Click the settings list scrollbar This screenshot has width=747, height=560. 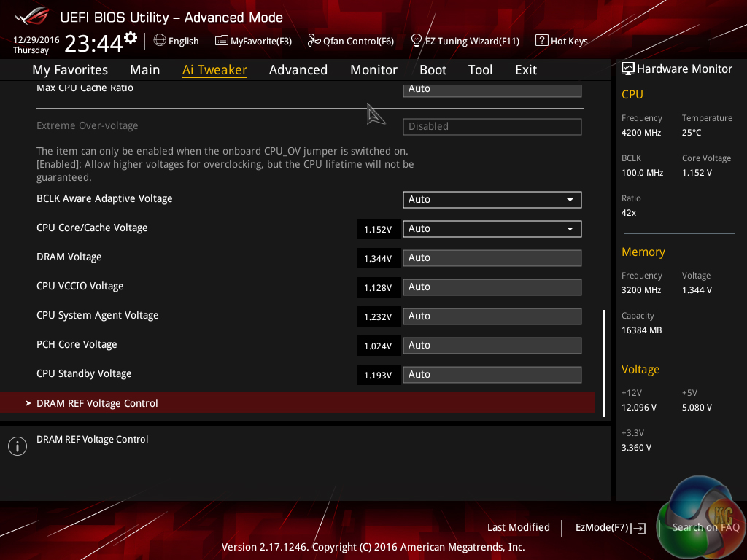pyautogui.click(x=603, y=362)
